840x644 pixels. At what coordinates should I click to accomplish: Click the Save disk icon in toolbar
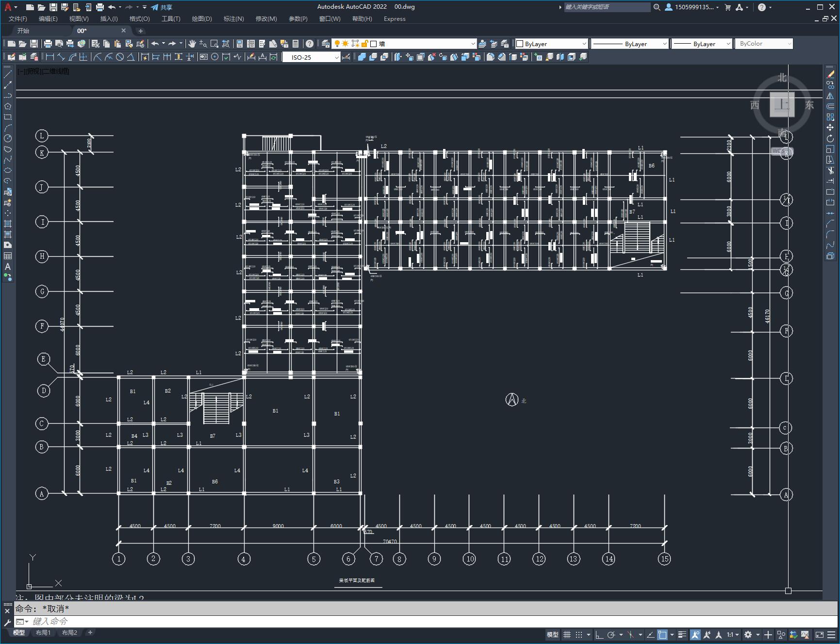point(34,44)
